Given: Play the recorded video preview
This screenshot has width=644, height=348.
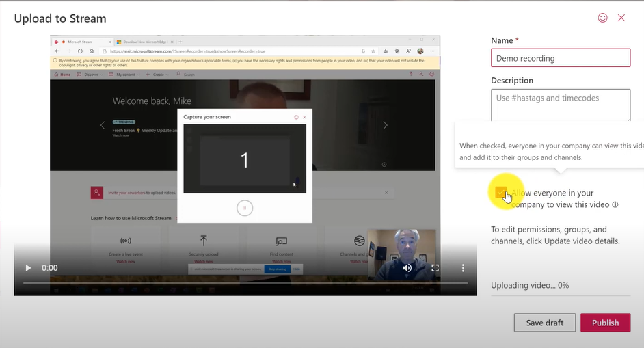Looking at the screenshot, I should click(x=28, y=268).
